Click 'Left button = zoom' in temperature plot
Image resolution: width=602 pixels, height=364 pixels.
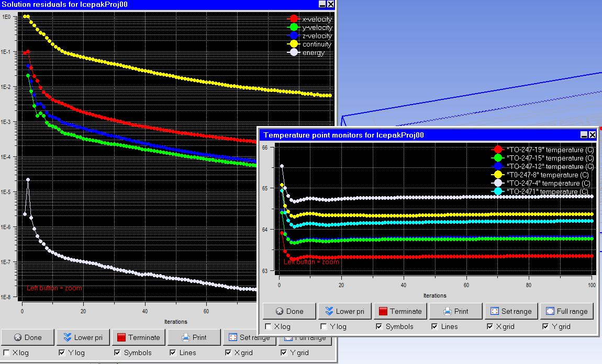[x=311, y=261]
